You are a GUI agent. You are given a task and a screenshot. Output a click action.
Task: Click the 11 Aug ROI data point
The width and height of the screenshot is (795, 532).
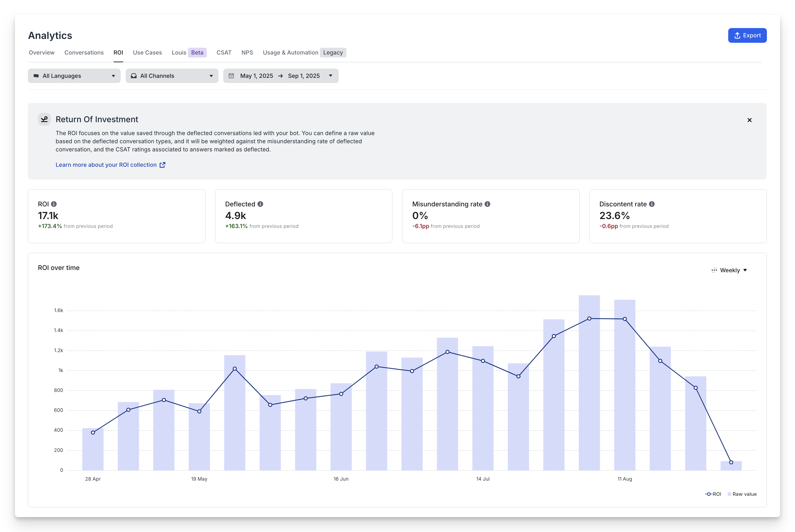point(624,319)
